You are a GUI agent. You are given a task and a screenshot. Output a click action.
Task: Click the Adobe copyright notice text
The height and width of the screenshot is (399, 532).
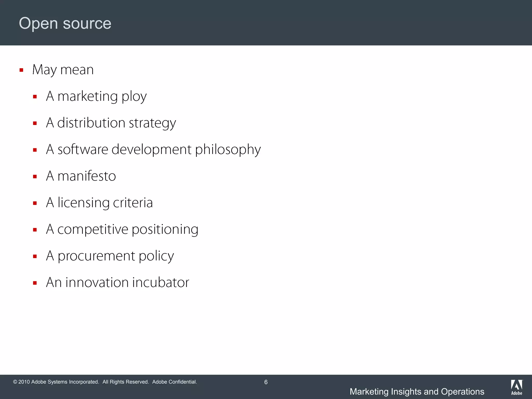[105, 382]
